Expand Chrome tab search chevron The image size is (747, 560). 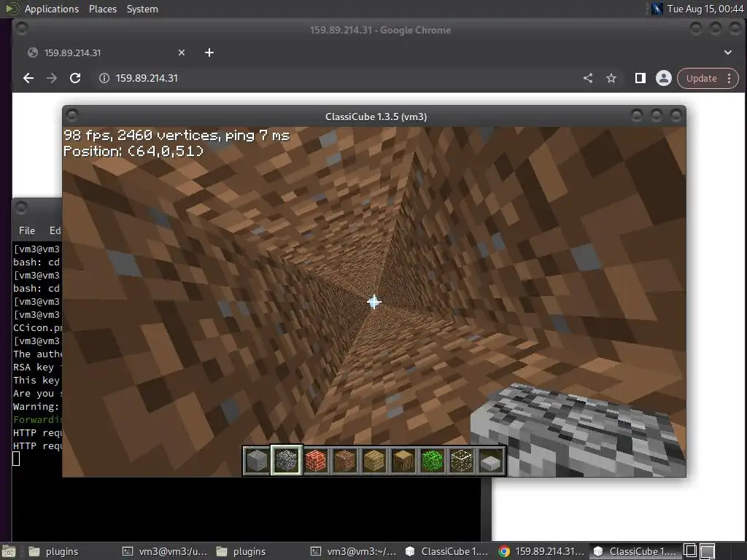[x=728, y=52]
